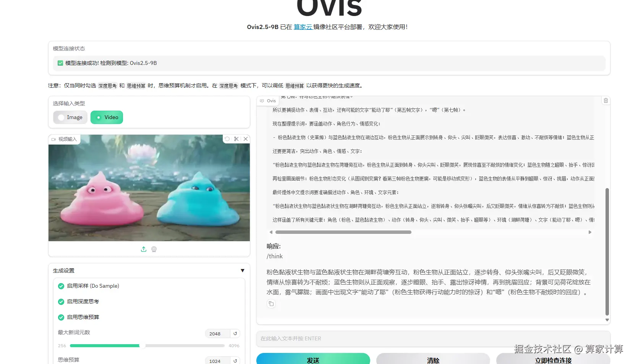This screenshot has height=364, width=633.
Task: Toggle 启用采样 (Do Sample) checkbox
Action: coord(61,286)
